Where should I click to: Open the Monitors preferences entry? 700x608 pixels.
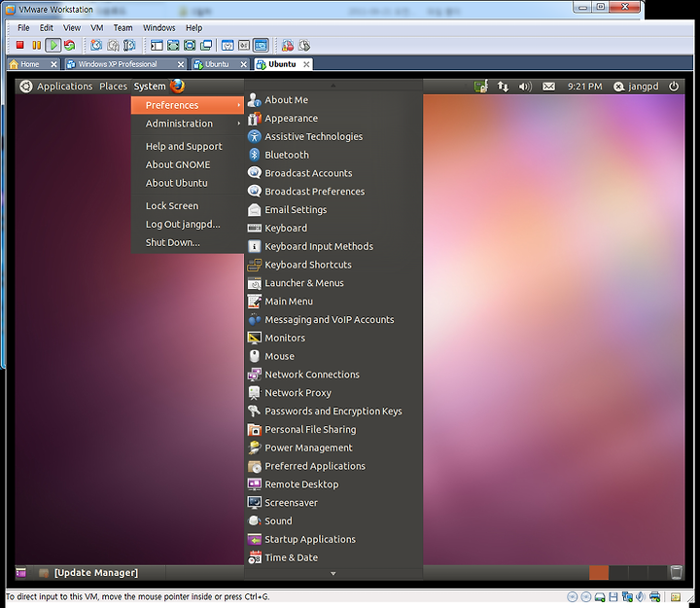click(333, 339)
